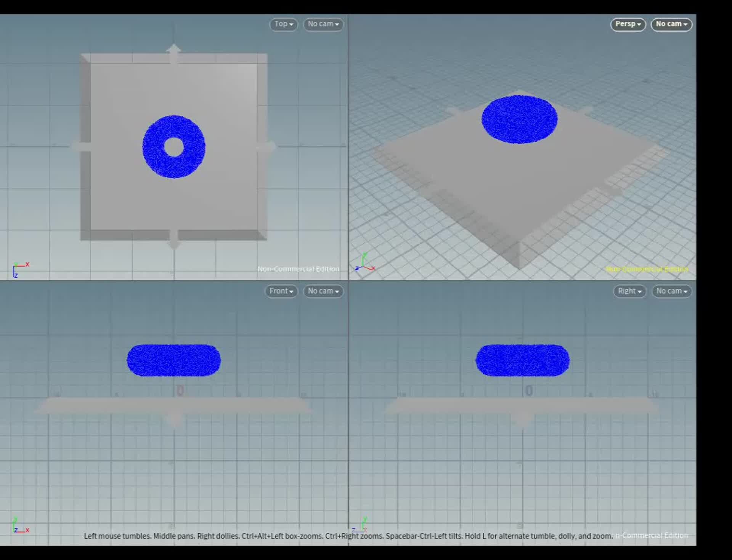Open No cam menu in Top viewport

(x=323, y=24)
